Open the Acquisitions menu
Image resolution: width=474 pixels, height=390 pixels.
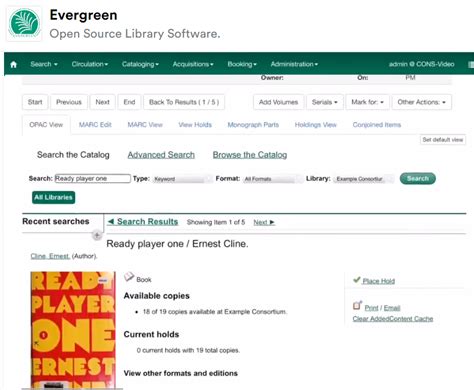pos(193,64)
